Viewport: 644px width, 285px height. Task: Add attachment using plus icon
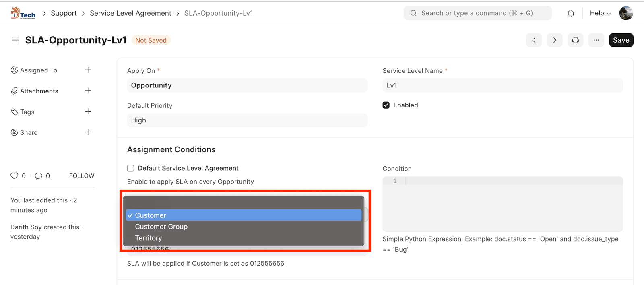(x=88, y=91)
